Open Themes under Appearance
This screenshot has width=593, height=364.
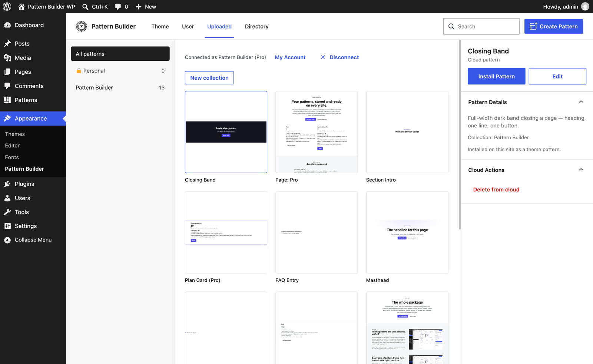click(15, 134)
